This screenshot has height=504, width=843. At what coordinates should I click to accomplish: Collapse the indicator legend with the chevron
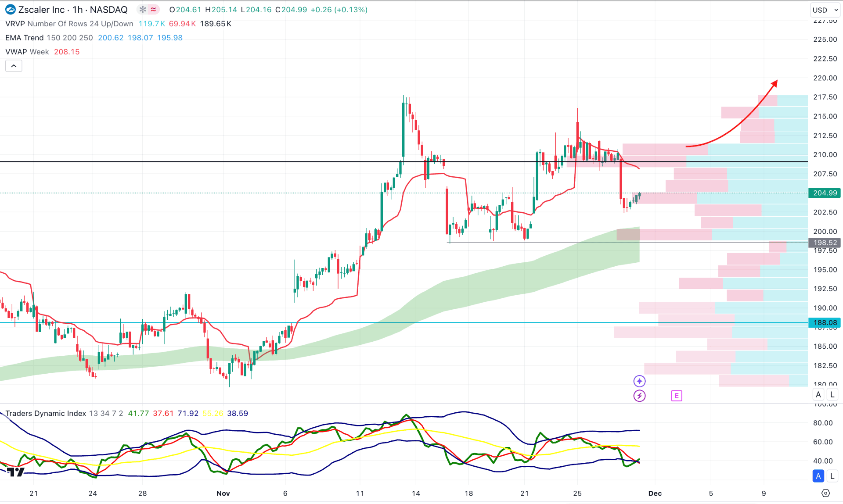point(14,66)
